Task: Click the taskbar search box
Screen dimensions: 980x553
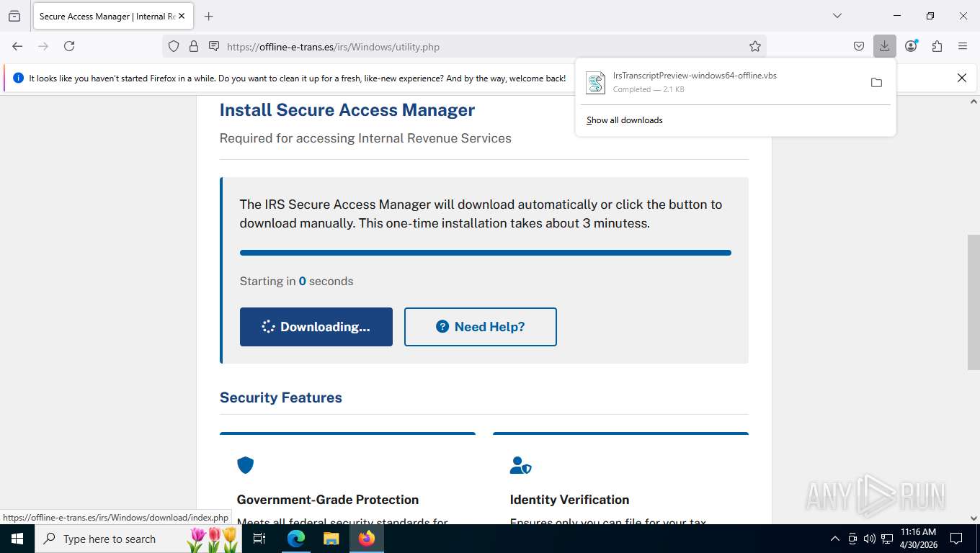Action: 139,539
